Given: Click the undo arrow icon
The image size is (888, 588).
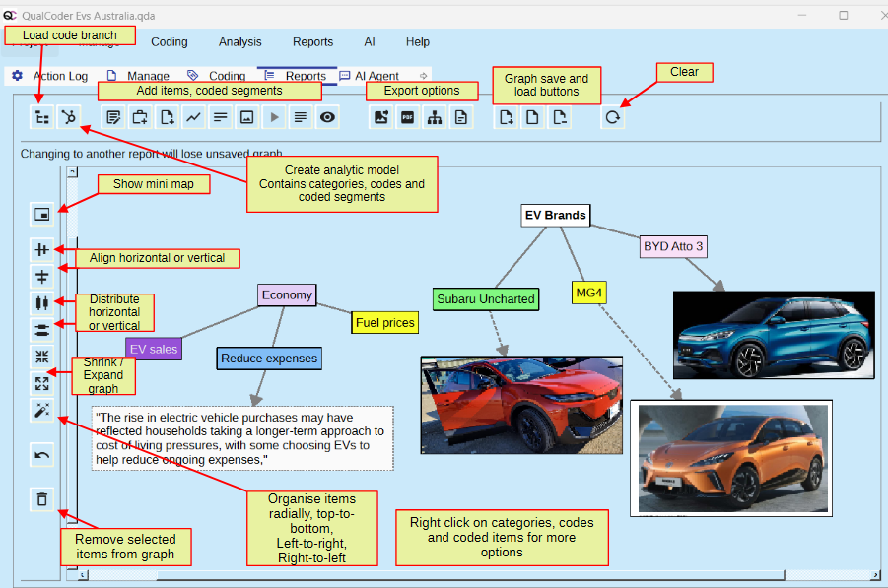Looking at the screenshot, I should 42,454.
